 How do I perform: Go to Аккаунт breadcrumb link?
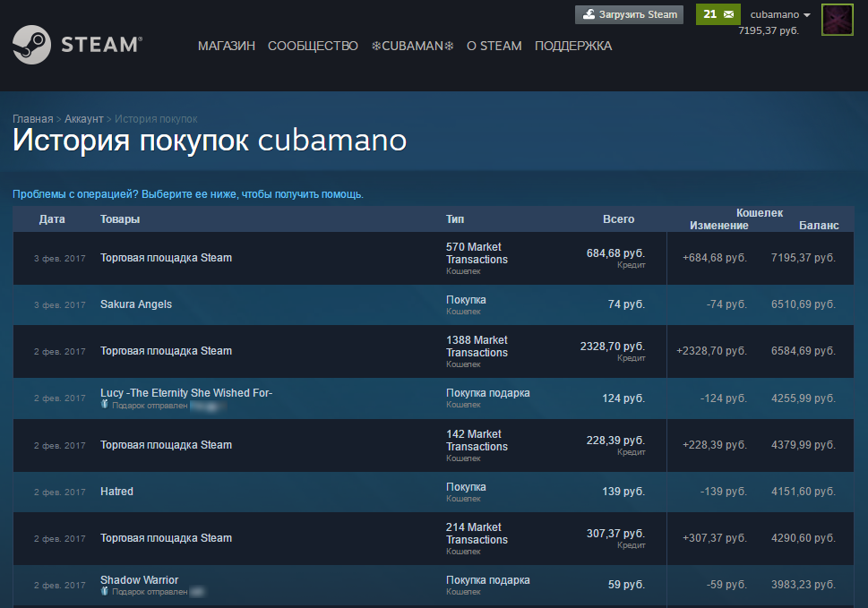tap(83, 119)
